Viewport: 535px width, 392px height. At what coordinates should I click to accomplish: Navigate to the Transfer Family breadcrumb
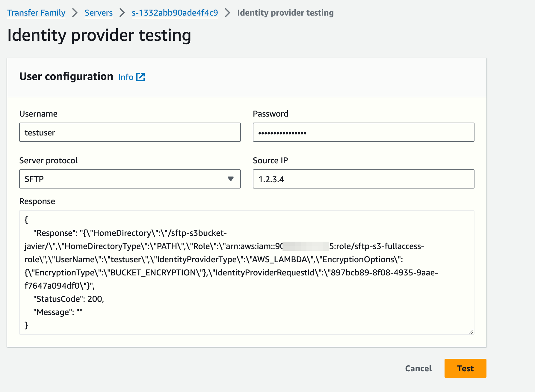point(36,13)
